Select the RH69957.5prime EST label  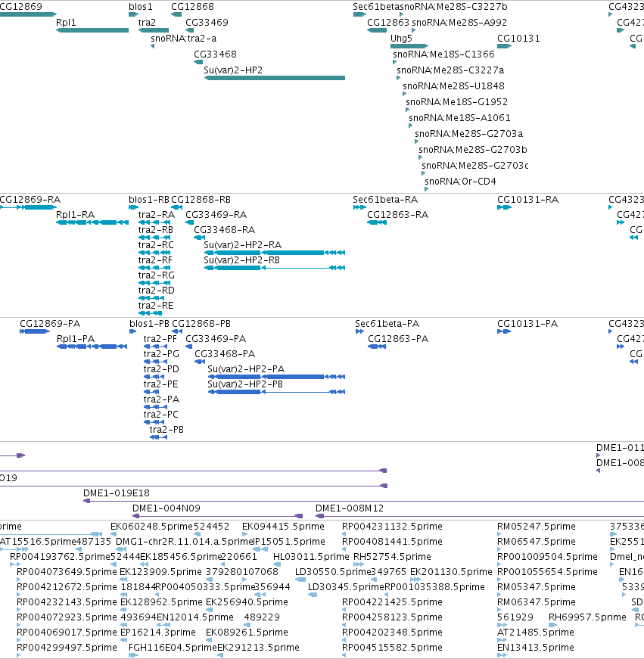tap(587, 618)
